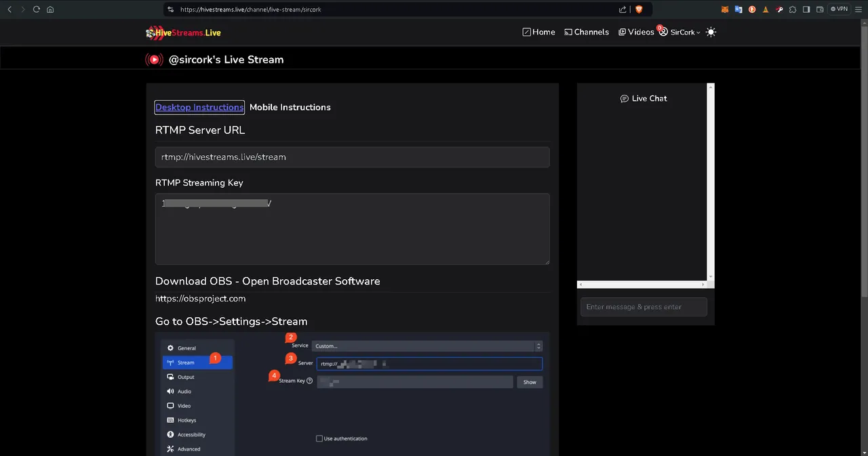The height and width of the screenshot is (456, 868).
Task: Open Videos in site navigation
Action: click(x=636, y=32)
